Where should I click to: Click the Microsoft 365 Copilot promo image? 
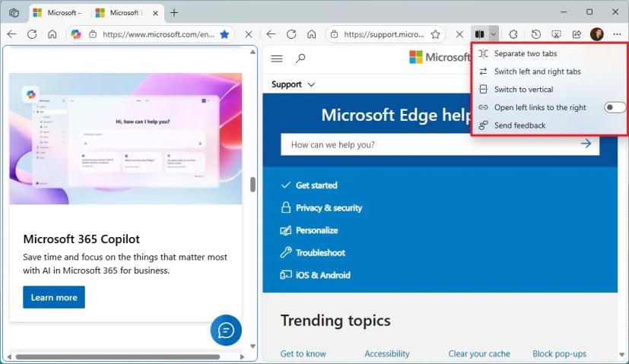click(x=125, y=138)
